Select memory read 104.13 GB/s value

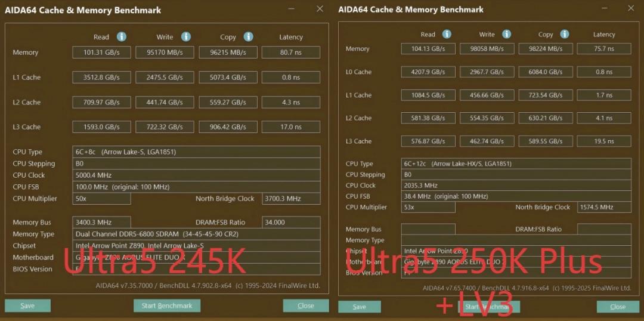tap(428, 48)
